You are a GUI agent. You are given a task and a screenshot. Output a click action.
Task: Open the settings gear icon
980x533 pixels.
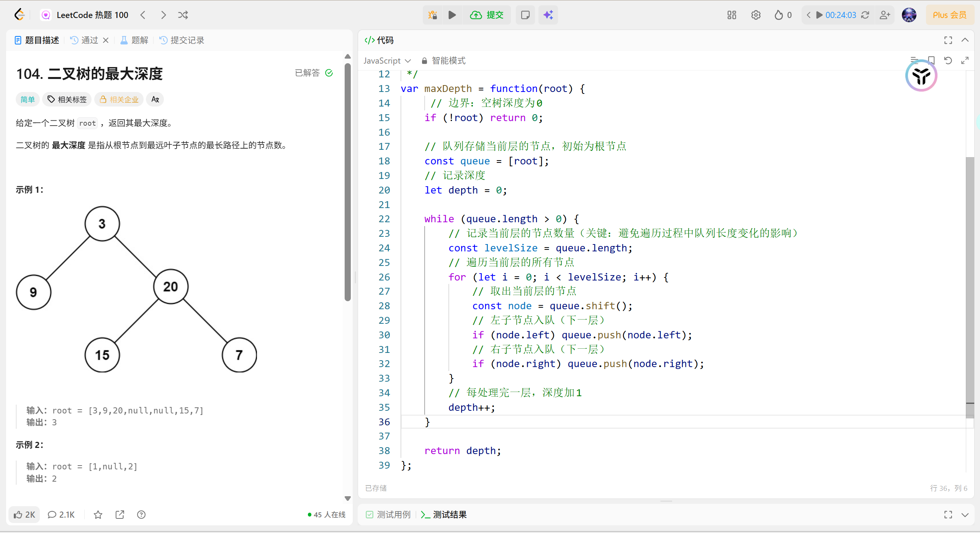click(756, 15)
